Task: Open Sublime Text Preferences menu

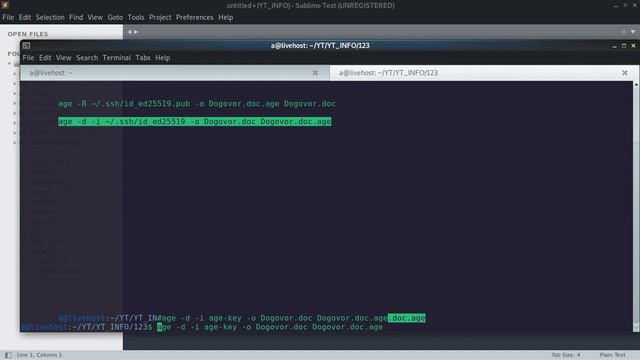Action: coord(195,17)
